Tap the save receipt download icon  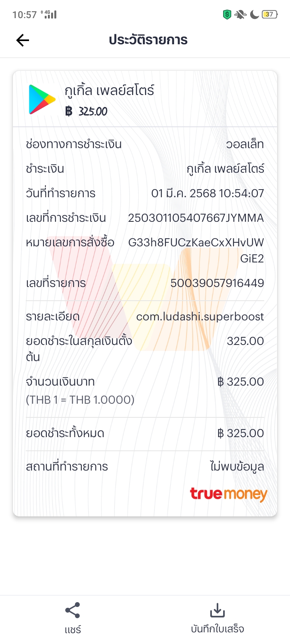point(217,610)
